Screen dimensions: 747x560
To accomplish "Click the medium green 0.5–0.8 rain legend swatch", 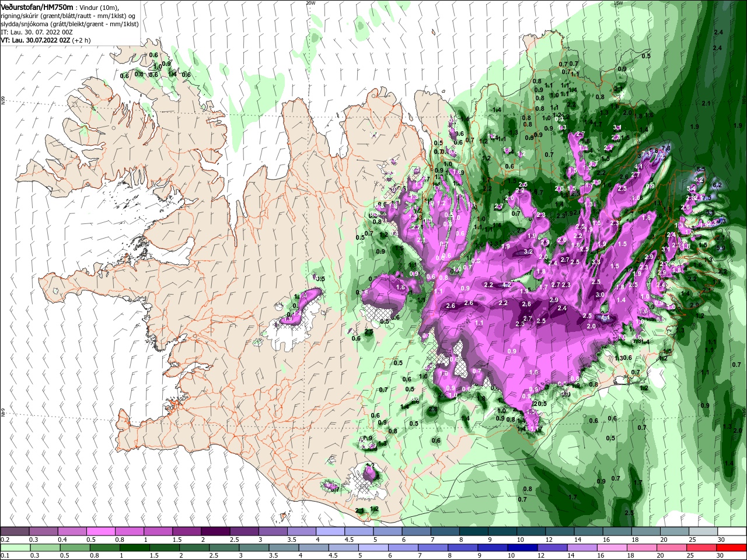I will (x=75, y=548).
